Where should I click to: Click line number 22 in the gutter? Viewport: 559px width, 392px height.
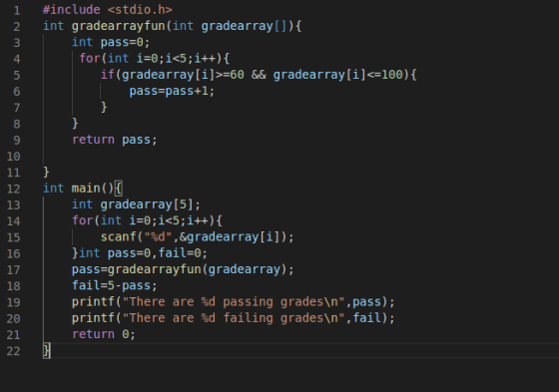tap(14, 351)
